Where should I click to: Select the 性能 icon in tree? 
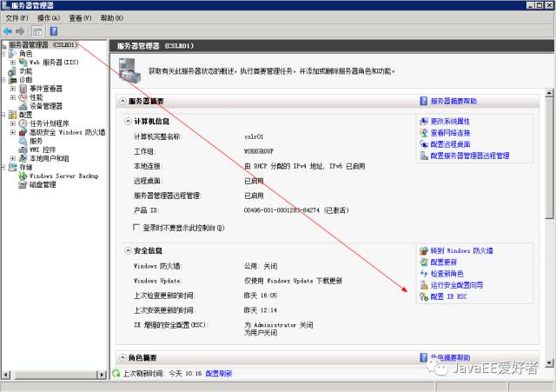coord(23,97)
